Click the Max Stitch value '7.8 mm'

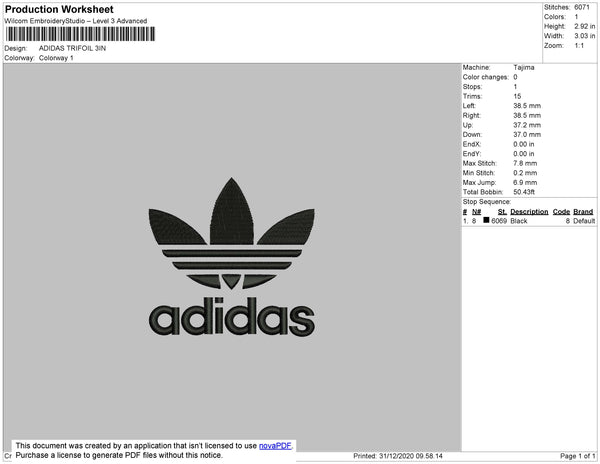(525, 163)
